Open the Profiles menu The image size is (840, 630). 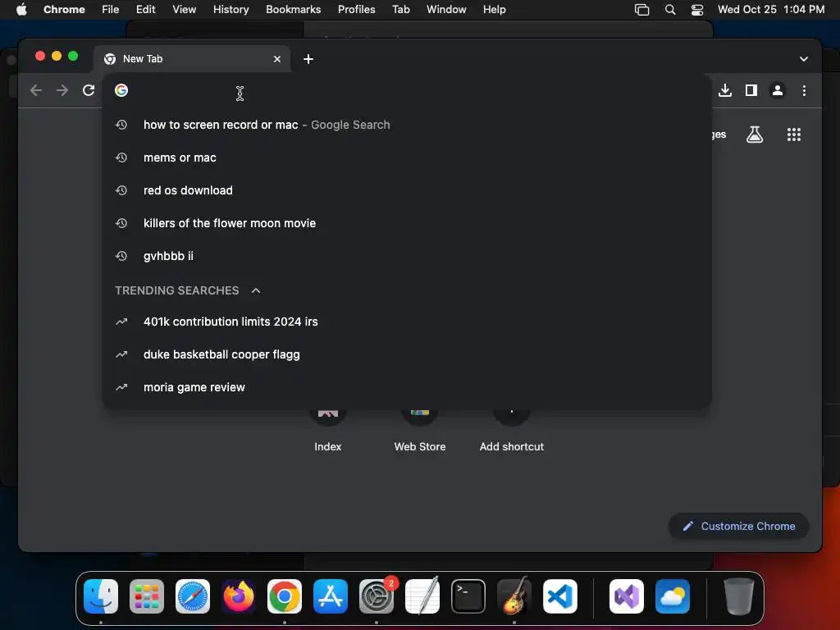(x=356, y=10)
